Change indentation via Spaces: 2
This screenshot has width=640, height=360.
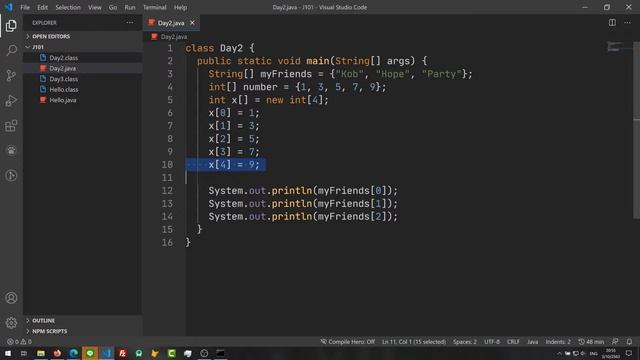click(464, 342)
